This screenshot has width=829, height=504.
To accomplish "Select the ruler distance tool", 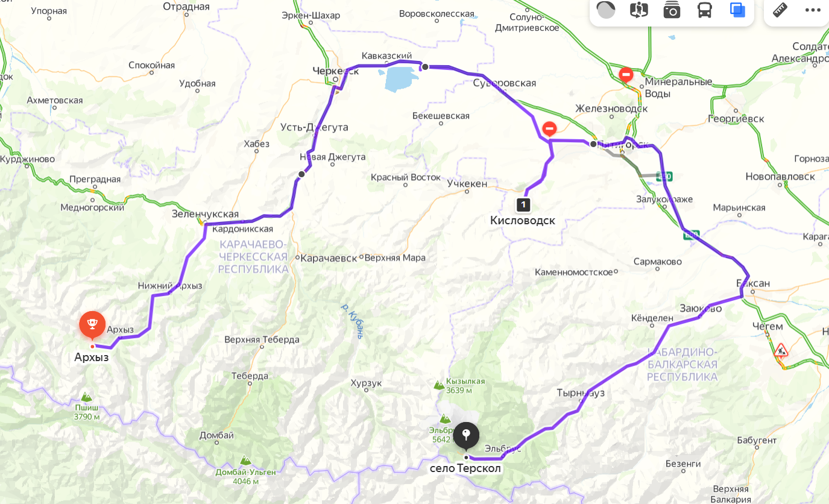I will click(780, 10).
